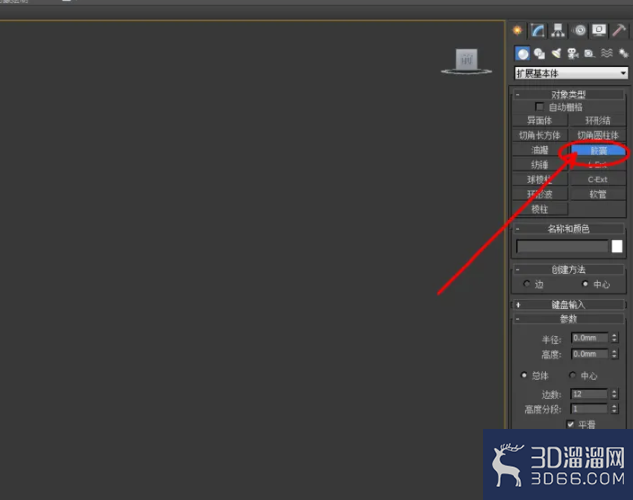Open the Display panel tab
The width and height of the screenshot is (633, 500).
[599, 30]
